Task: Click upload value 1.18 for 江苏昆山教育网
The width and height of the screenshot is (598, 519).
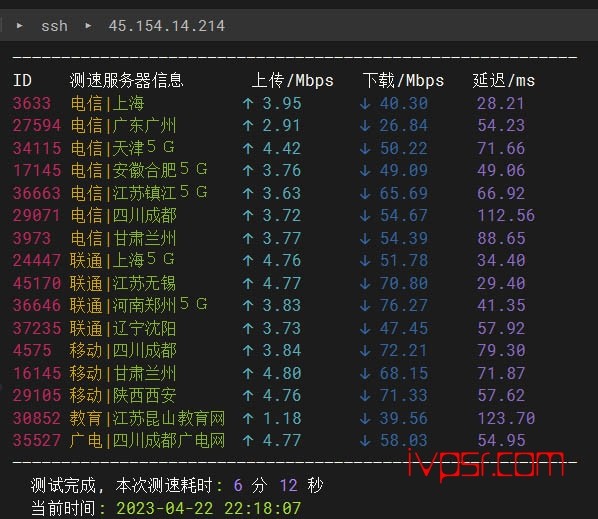Action: (282, 418)
